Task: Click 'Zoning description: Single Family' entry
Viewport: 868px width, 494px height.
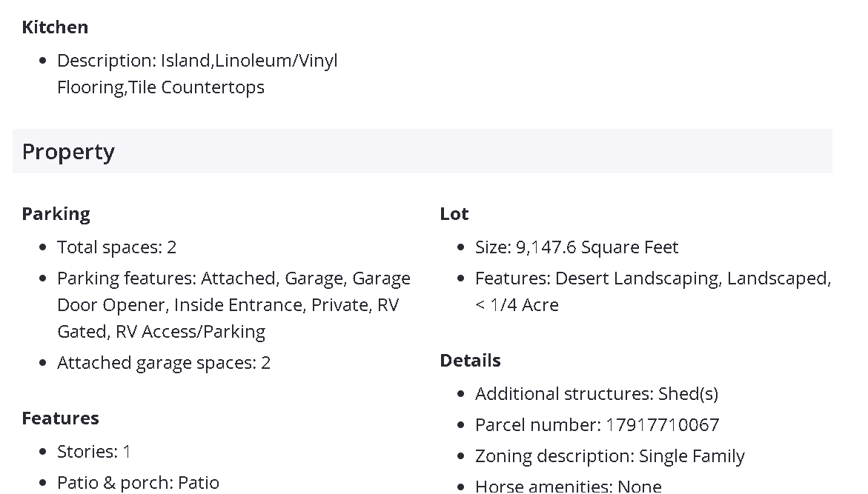Action: [x=609, y=456]
